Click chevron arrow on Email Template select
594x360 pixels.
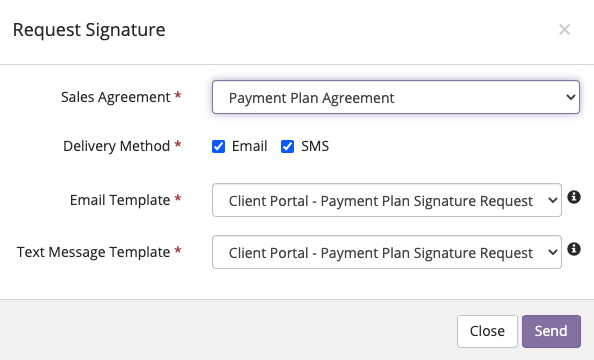tap(553, 200)
